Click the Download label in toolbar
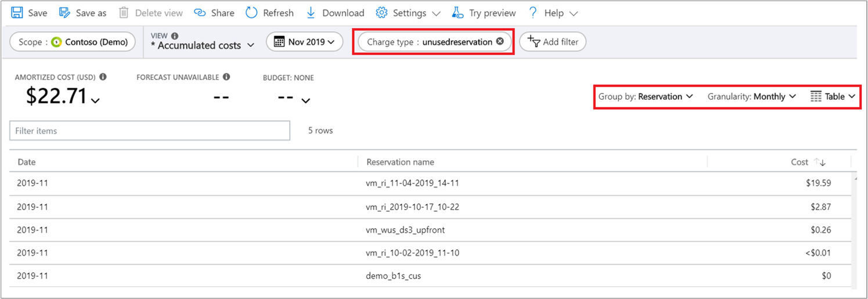 coord(343,13)
